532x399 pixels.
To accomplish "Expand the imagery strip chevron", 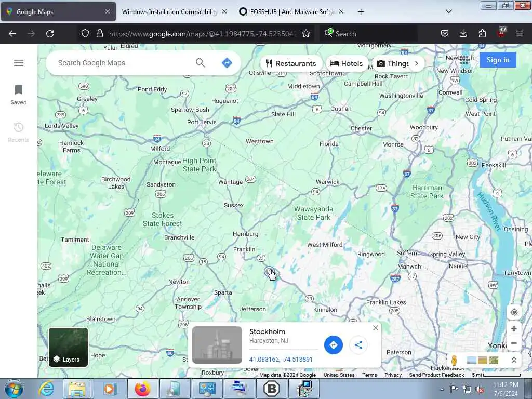I will [514, 360].
